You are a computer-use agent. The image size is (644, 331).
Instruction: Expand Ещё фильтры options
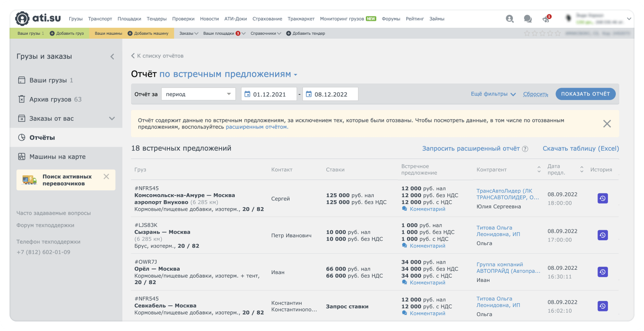493,94
